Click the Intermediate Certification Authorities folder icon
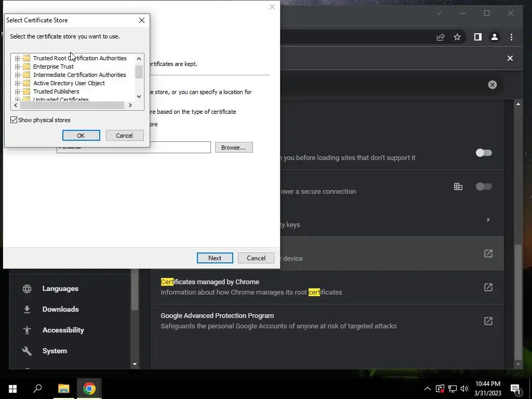This screenshot has width=532, height=399. [26, 75]
